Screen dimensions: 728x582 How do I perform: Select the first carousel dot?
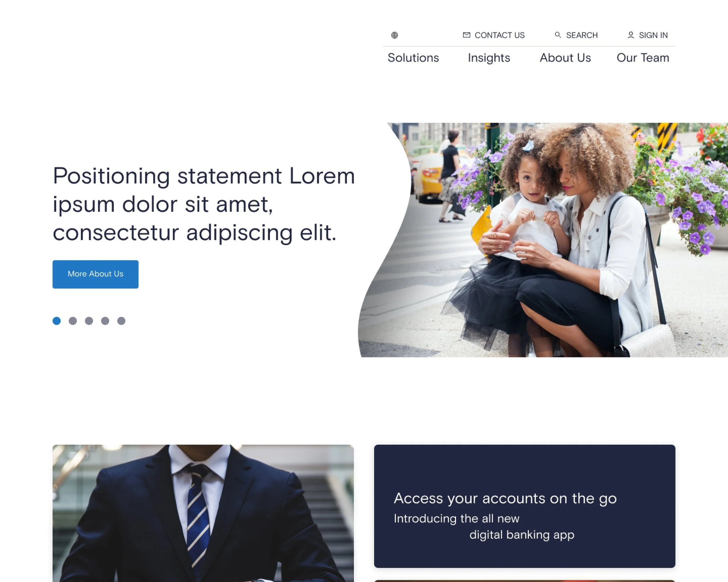(57, 321)
